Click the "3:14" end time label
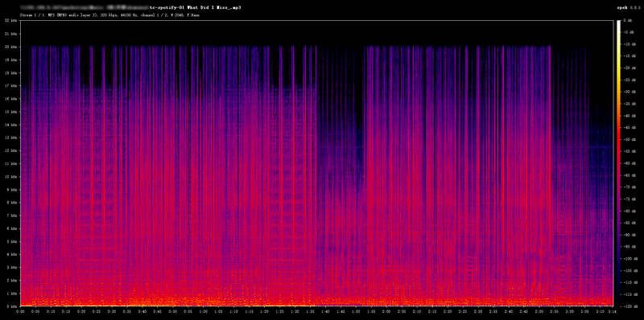644x320 pixels. [613, 311]
